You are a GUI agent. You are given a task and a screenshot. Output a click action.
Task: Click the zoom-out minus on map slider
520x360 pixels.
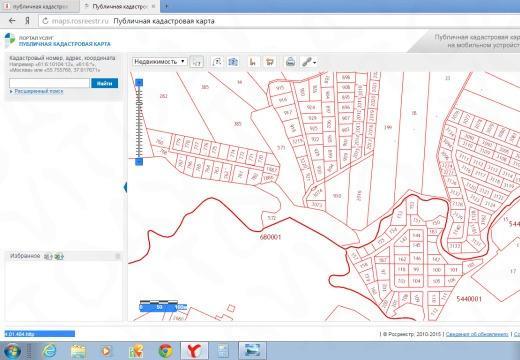point(139,162)
